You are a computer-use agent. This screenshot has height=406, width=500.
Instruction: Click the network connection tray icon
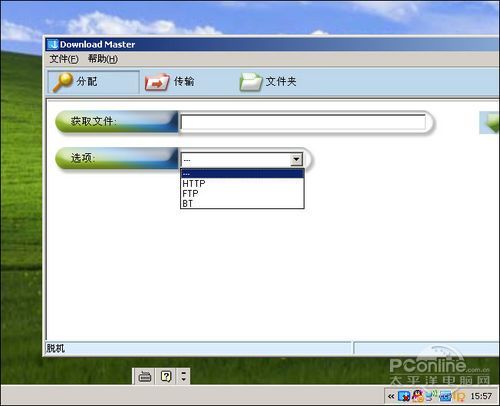point(431,396)
